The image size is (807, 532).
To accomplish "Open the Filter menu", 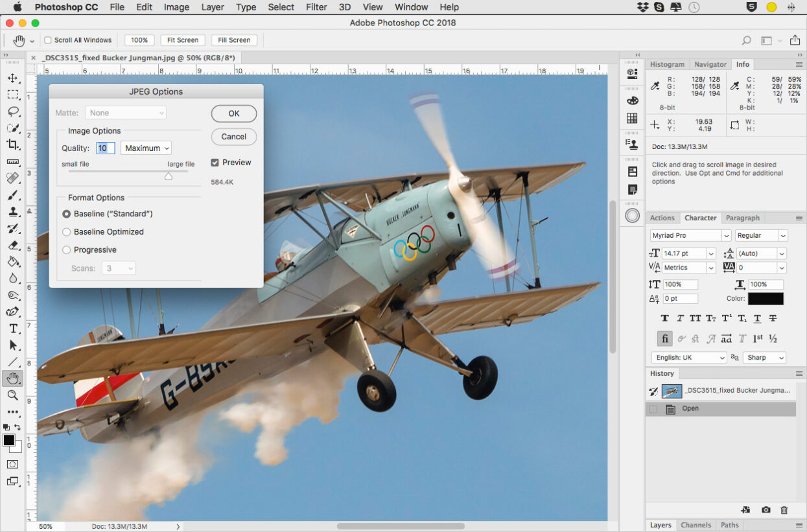I will 316,7.
